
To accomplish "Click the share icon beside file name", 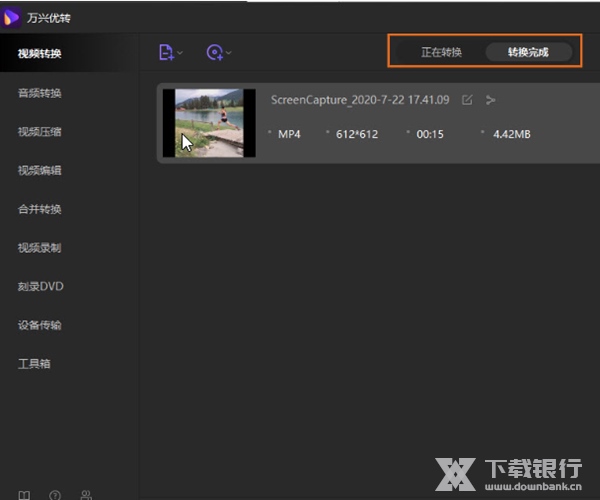I will [x=490, y=100].
